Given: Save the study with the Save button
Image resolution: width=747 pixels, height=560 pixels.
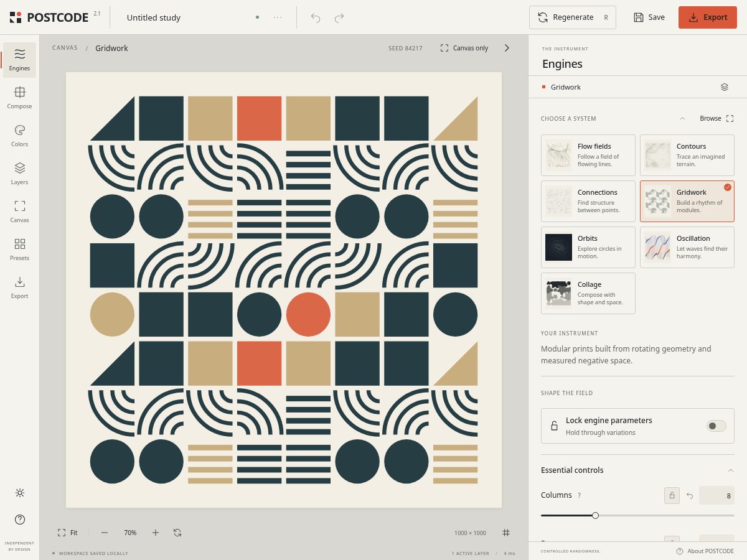Looking at the screenshot, I should point(649,17).
